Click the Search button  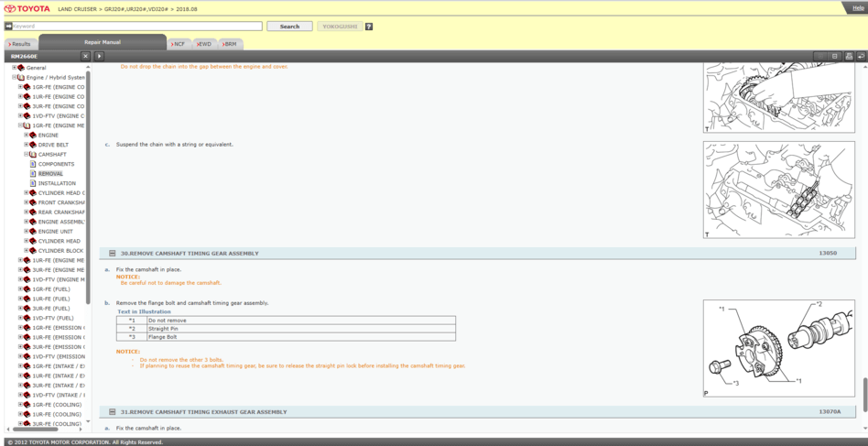pos(289,27)
